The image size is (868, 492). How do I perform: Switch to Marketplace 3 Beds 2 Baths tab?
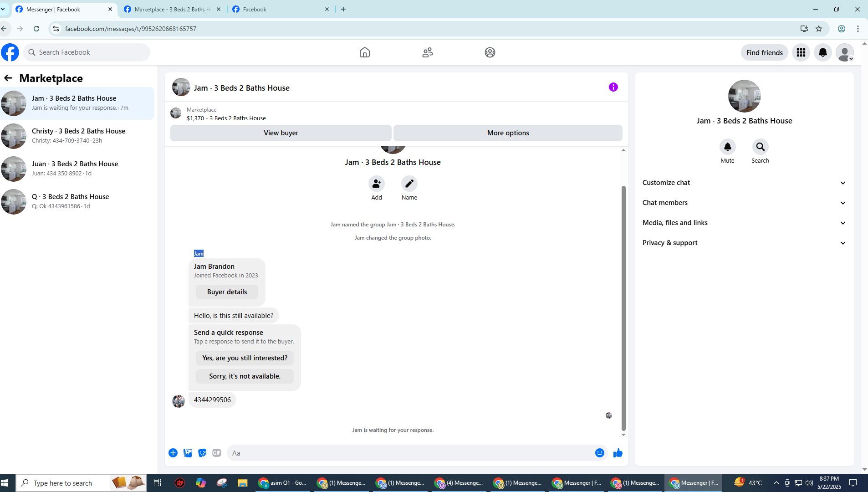pyautogui.click(x=173, y=9)
